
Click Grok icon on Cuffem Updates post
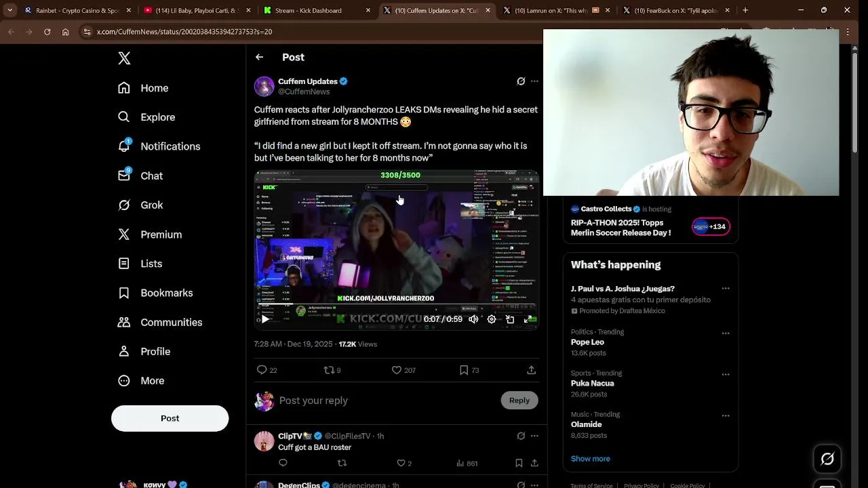coord(521,81)
